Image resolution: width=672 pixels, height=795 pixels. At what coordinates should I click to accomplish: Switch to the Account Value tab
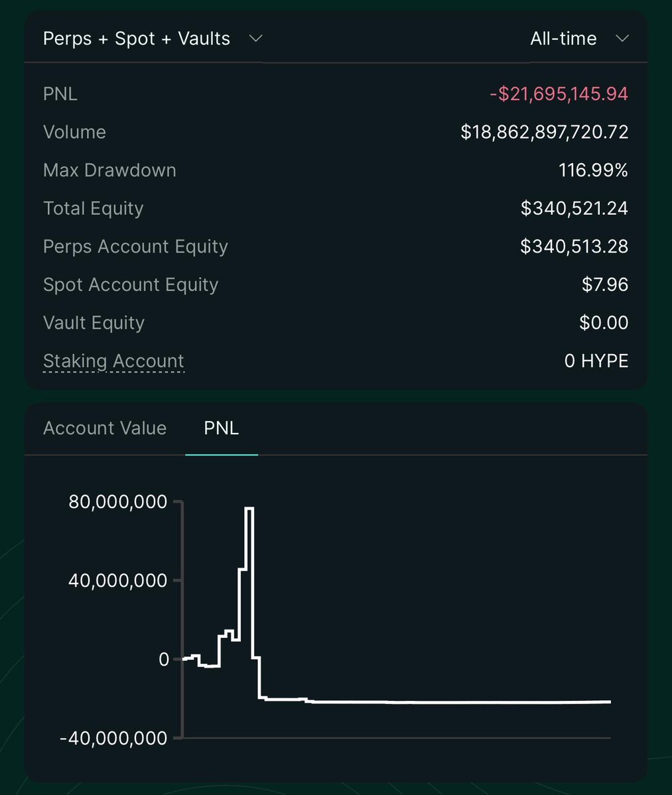(x=105, y=428)
